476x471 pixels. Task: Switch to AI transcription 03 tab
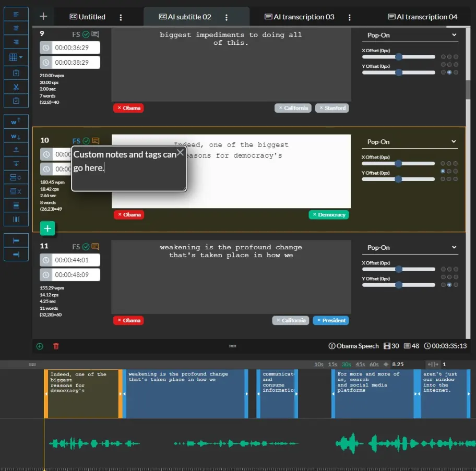pos(300,17)
